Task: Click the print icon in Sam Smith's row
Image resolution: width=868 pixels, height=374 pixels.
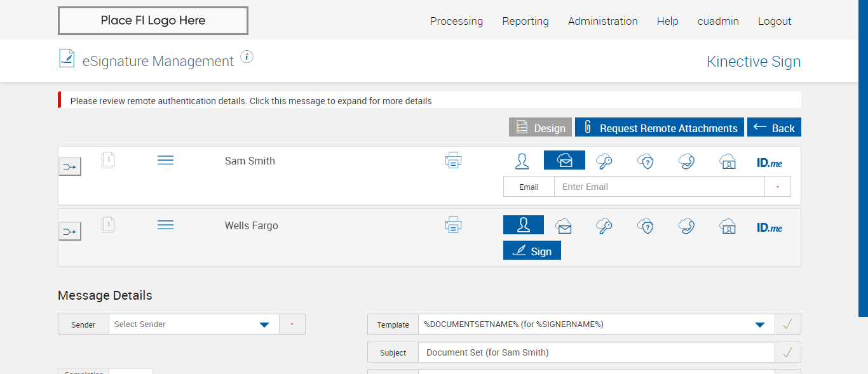Action: pyautogui.click(x=453, y=161)
